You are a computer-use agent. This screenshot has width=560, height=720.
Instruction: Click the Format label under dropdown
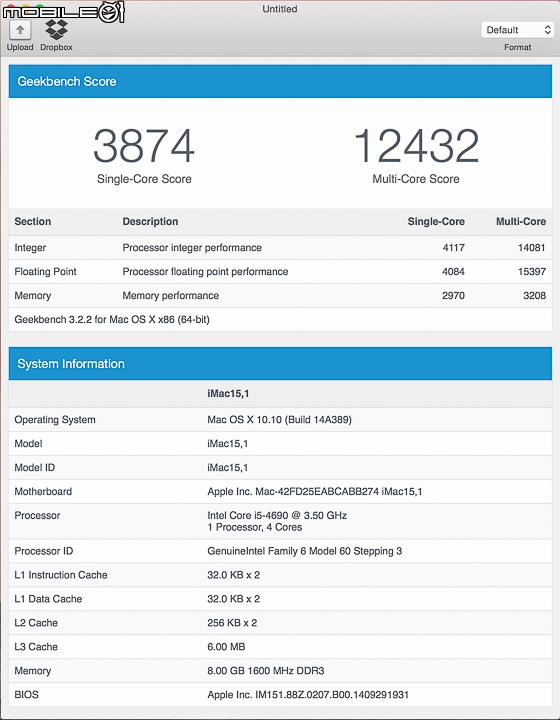coord(517,47)
